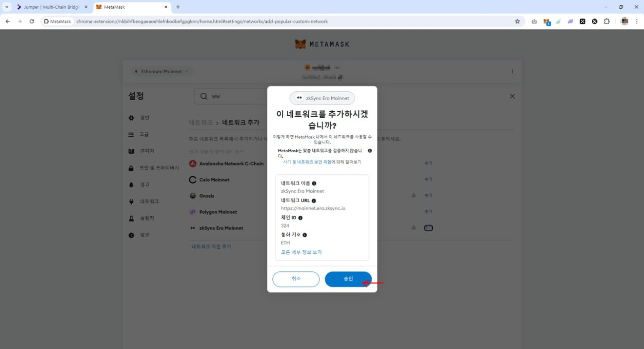Screen dimensions: 644x349
Task: Open 연락처 settings tab
Action: (x=147, y=151)
